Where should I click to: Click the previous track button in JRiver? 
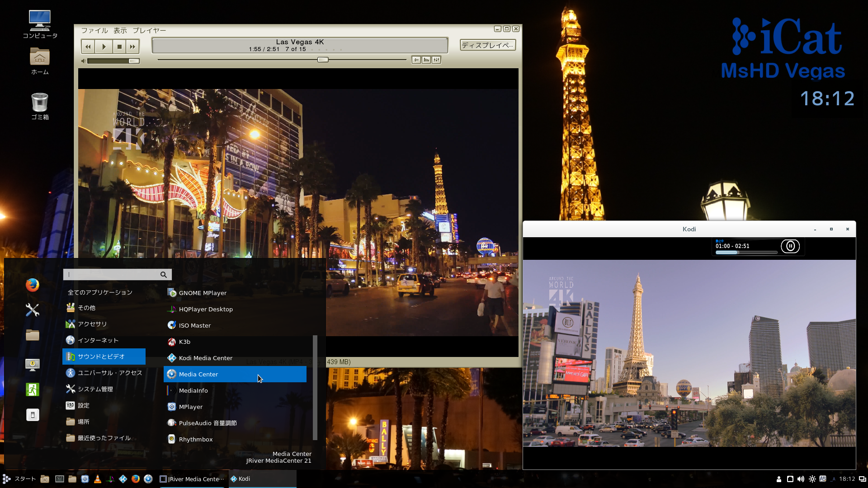pyautogui.click(x=88, y=47)
